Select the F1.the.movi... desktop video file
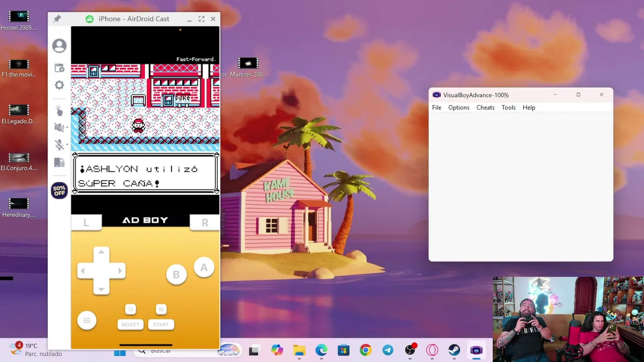Viewport: 644px width, 362px height. [19, 68]
